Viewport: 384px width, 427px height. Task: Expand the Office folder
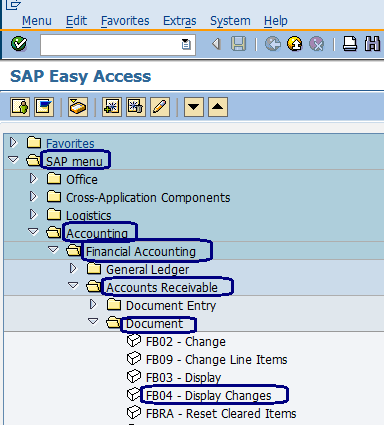click(x=33, y=178)
